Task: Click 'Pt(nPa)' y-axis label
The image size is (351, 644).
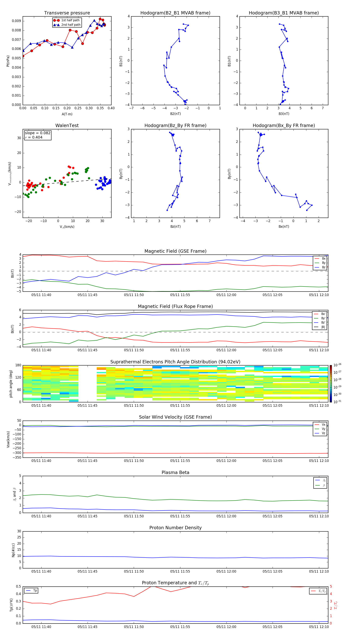Action: (x=8, y=61)
